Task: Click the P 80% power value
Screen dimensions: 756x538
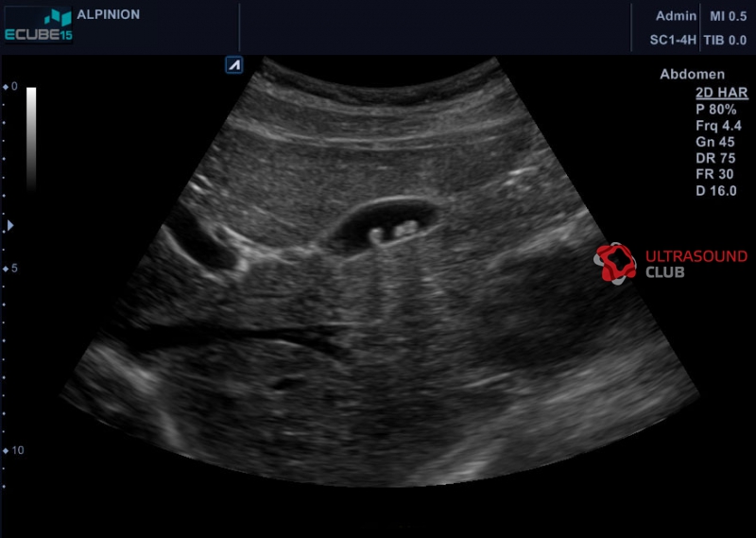Action: pos(716,110)
